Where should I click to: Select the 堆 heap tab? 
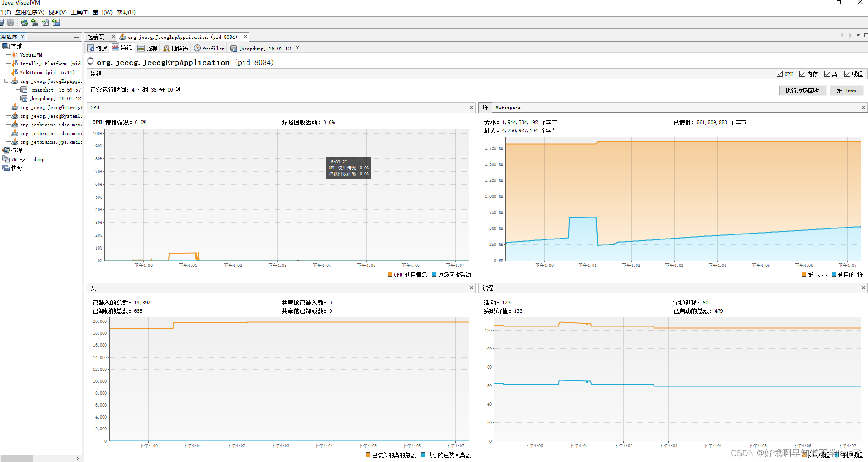(485, 108)
